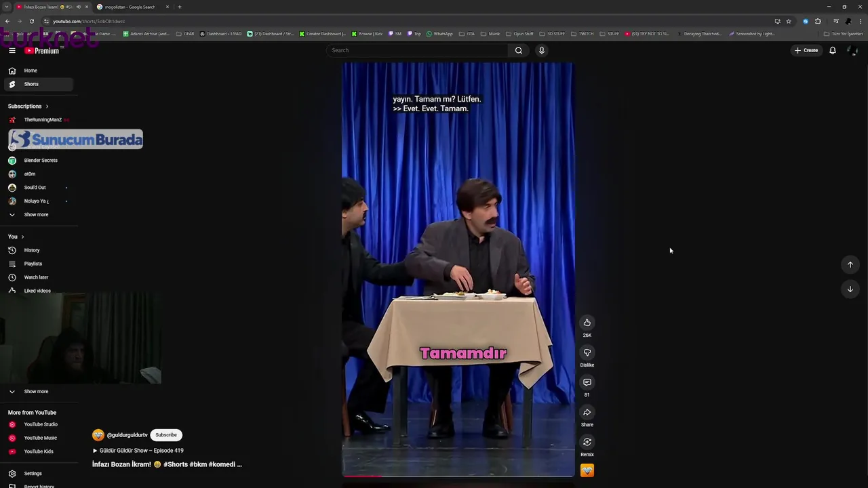Open the Browse | Kick bookmark
The height and width of the screenshot is (488, 868).
pyautogui.click(x=367, y=34)
